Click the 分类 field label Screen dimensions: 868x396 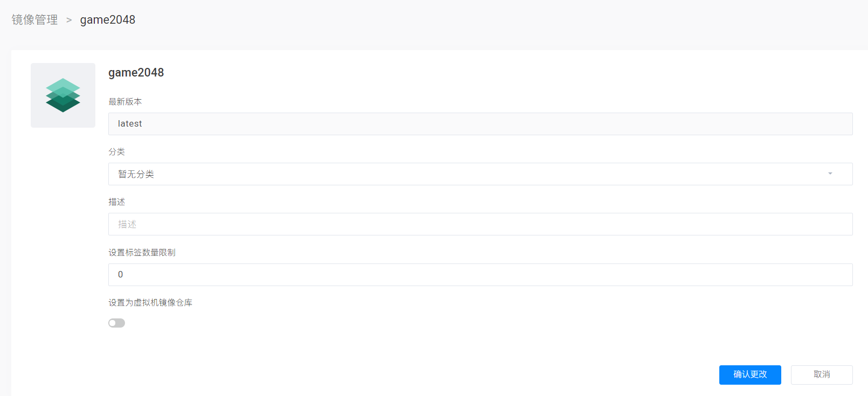coord(116,152)
